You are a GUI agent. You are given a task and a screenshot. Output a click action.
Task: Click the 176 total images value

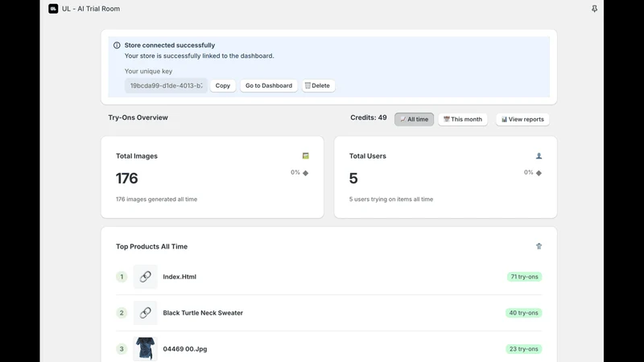tap(127, 178)
